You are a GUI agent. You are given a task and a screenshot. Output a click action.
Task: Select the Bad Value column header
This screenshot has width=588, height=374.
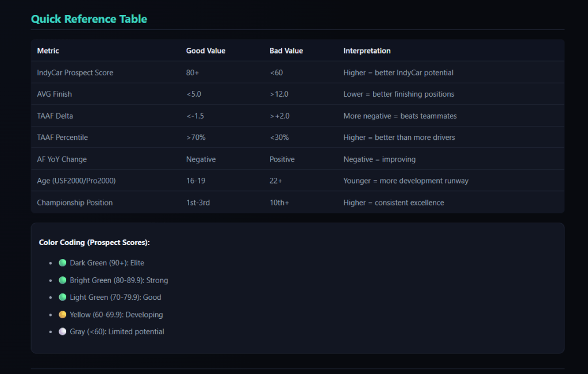coord(286,51)
